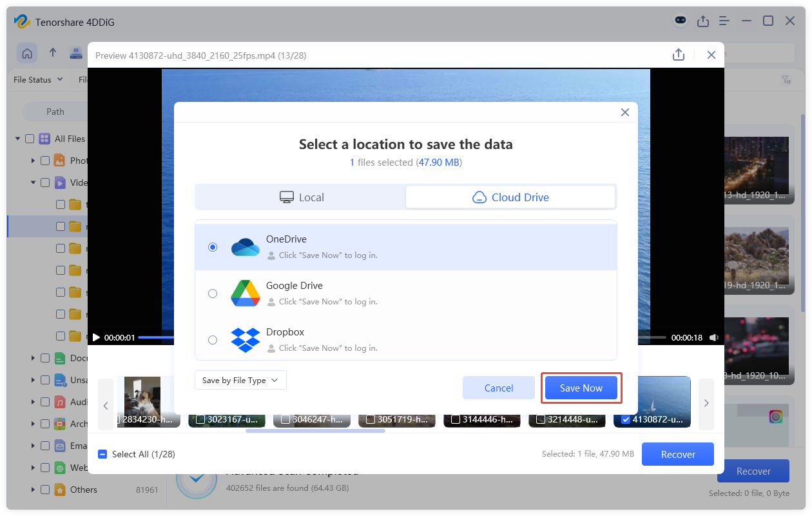Open the filter funnel icon
The image size is (812, 516).
786,79
